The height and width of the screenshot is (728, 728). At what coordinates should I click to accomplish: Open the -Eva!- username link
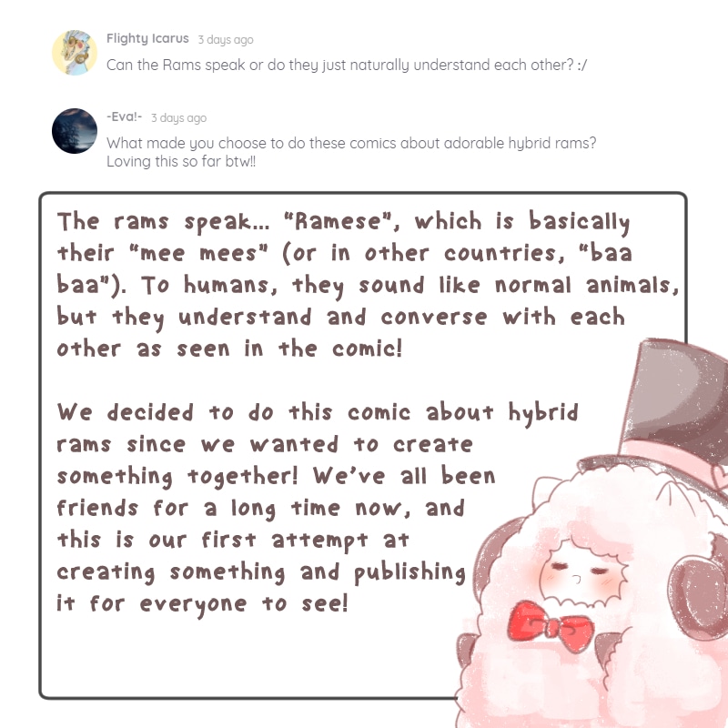tap(124, 116)
